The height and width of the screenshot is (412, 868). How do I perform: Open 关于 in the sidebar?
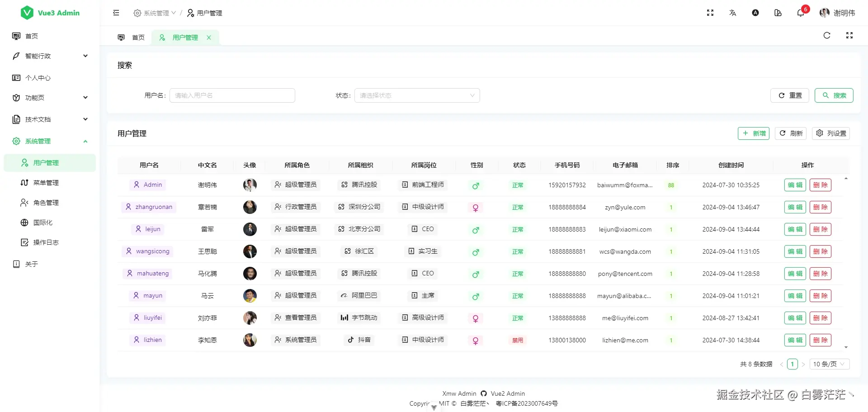coord(50,264)
